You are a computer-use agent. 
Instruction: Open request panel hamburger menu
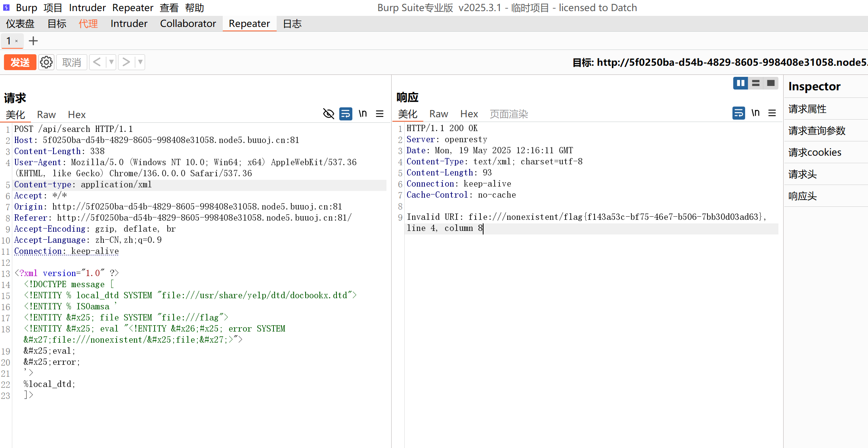[380, 114]
